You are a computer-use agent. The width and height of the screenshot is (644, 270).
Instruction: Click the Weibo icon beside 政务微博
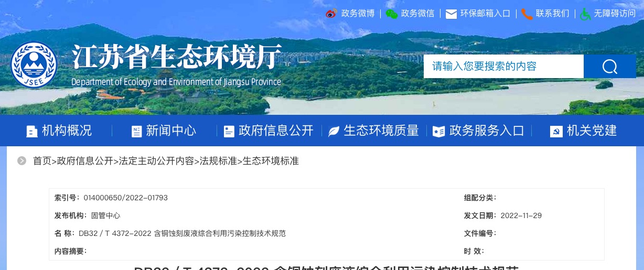(x=331, y=14)
